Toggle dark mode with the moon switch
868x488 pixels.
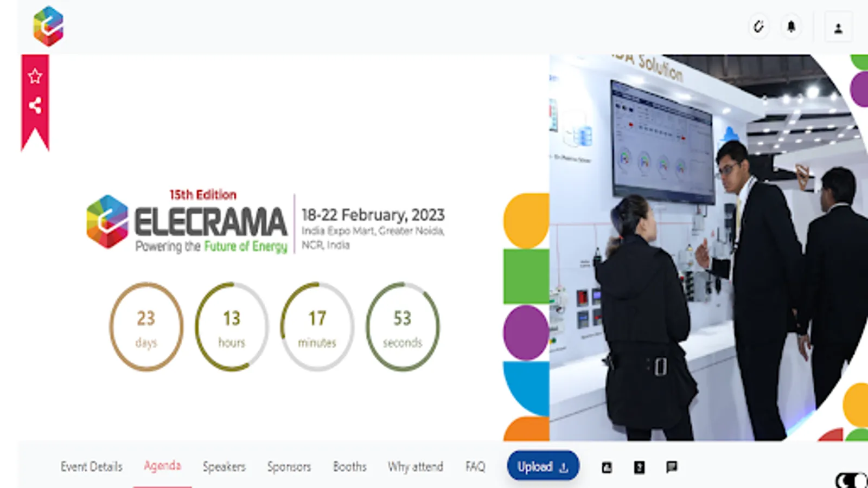point(851,480)
